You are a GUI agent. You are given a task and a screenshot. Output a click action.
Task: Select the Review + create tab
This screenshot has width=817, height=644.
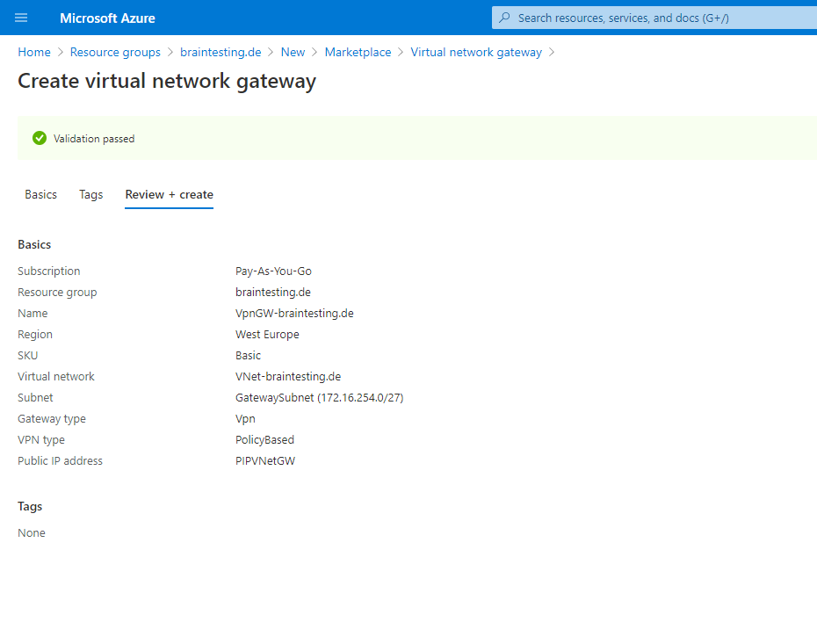169,194
